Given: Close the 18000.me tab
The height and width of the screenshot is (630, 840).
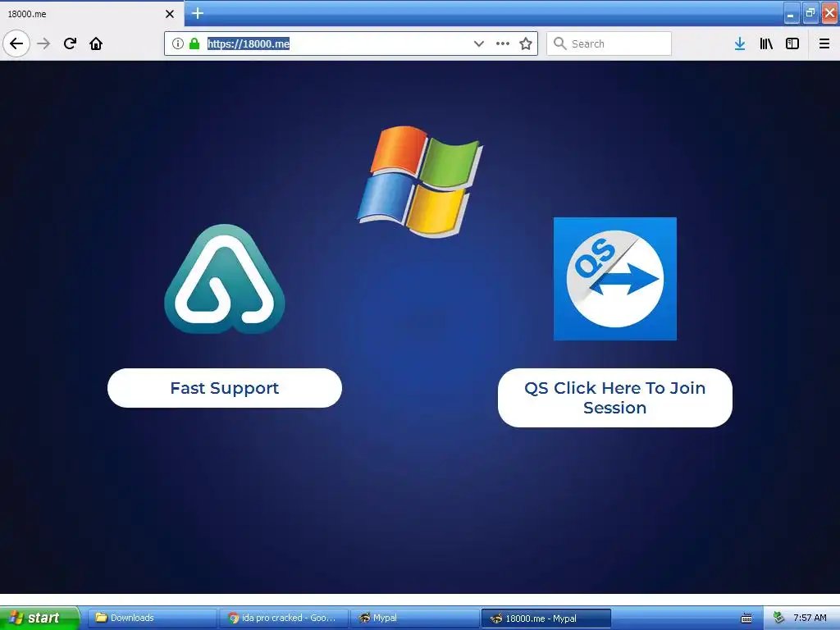Looking at the screenshot, I should click(x=170, y=14).
